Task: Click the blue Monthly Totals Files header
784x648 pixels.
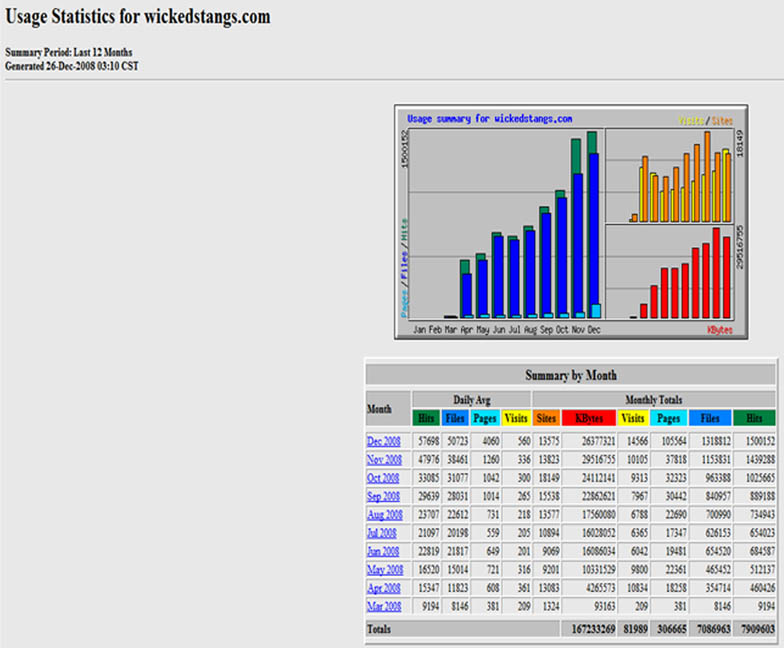Action: click(710, 418)
